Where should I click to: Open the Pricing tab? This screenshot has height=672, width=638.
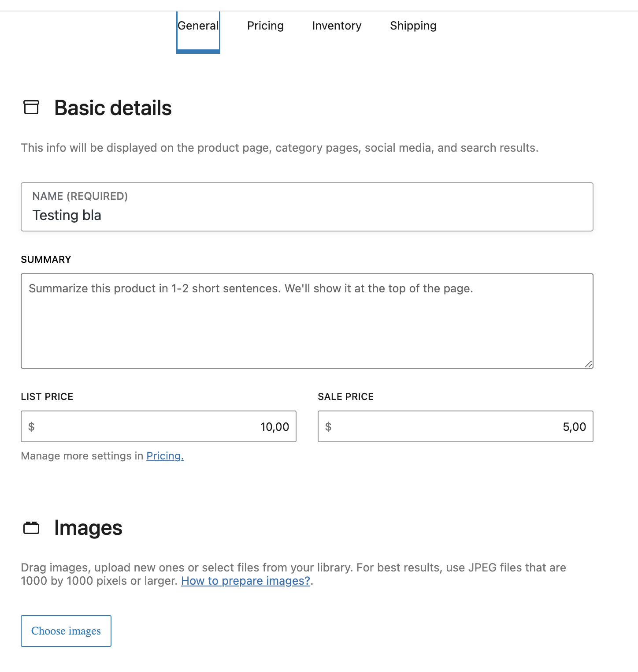(x=265, y=26)
